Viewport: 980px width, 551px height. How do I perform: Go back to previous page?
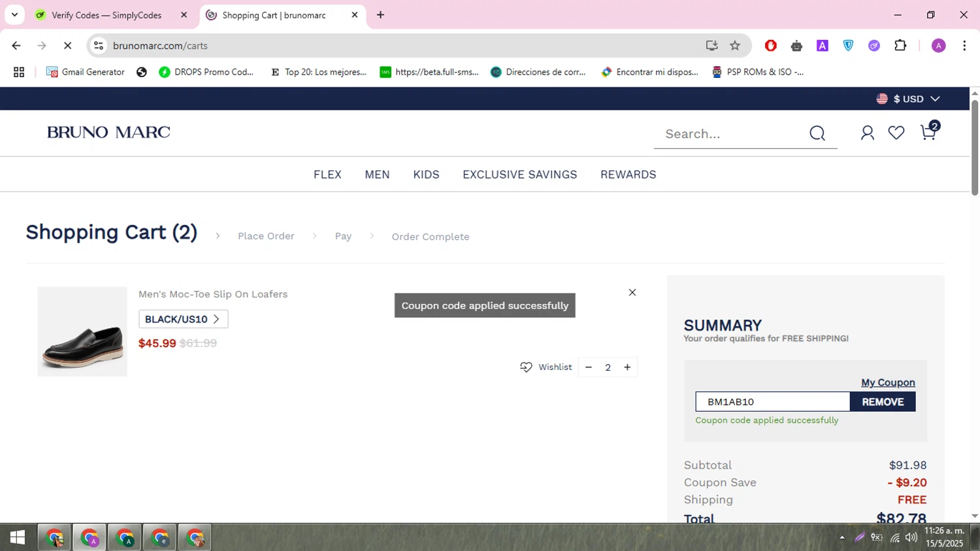click(16, 45)
